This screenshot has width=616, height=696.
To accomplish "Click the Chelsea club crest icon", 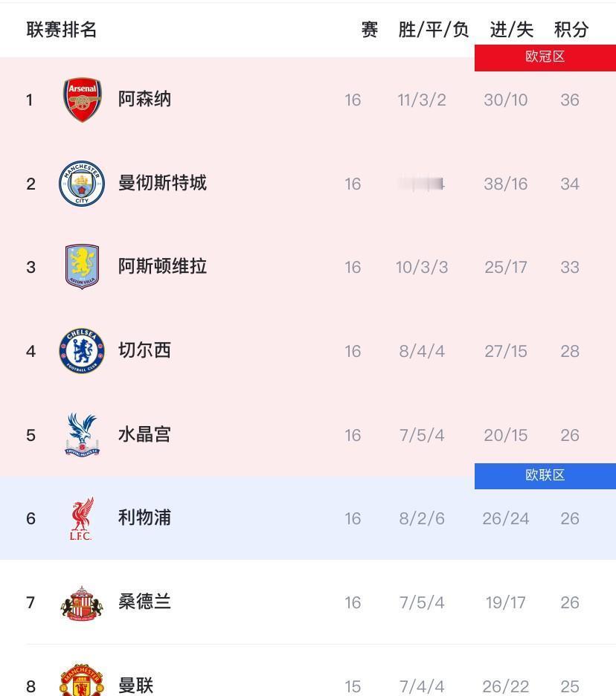I will click(82, 351).
